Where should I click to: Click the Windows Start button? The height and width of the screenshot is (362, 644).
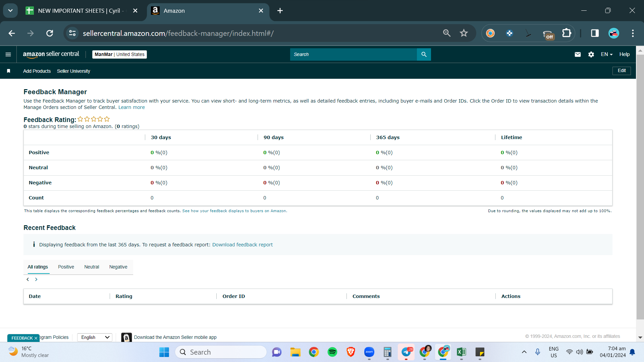(x=164, y=352)
